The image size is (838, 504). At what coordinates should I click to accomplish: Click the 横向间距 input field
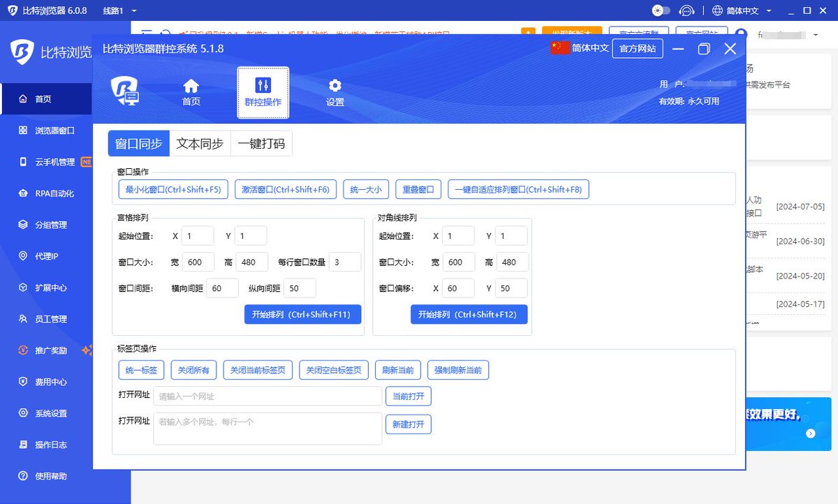pyautogui.click(x=223, y=288)
